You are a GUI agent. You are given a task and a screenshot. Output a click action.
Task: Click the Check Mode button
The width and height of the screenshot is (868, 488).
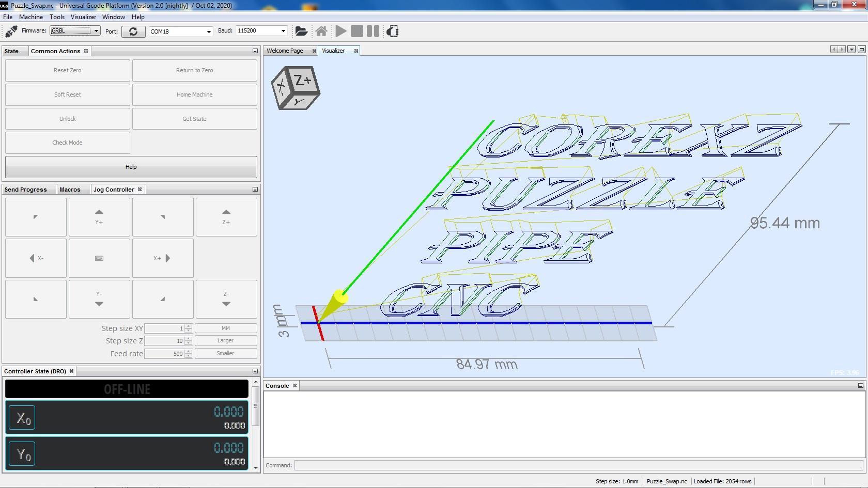[68, 143]
